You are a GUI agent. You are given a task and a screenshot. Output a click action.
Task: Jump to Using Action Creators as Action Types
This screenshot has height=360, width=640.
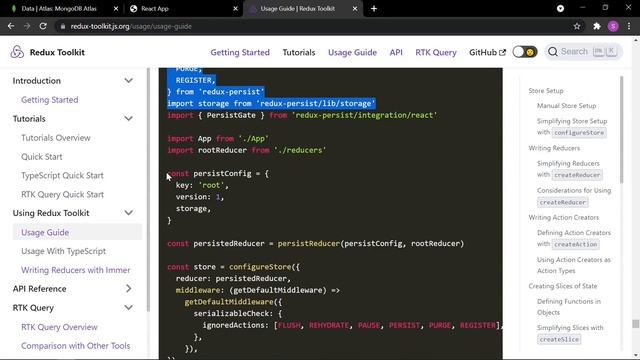[x=574, y=265]
